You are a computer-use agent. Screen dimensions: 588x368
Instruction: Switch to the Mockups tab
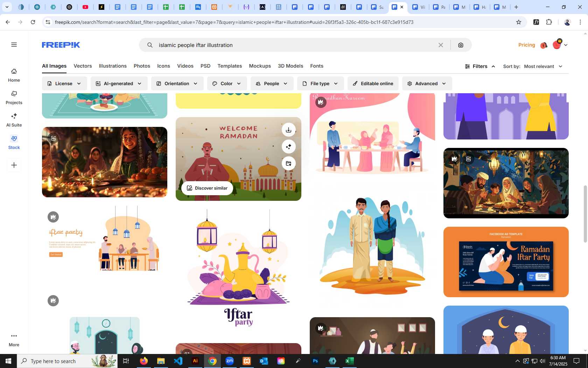260,66
